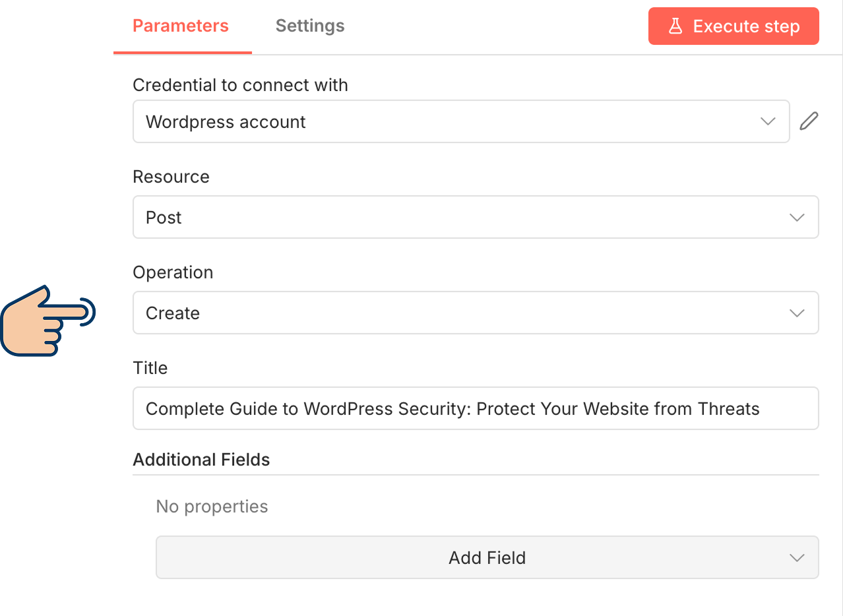Open the Operation dropdown showing Create

(462, 313)
